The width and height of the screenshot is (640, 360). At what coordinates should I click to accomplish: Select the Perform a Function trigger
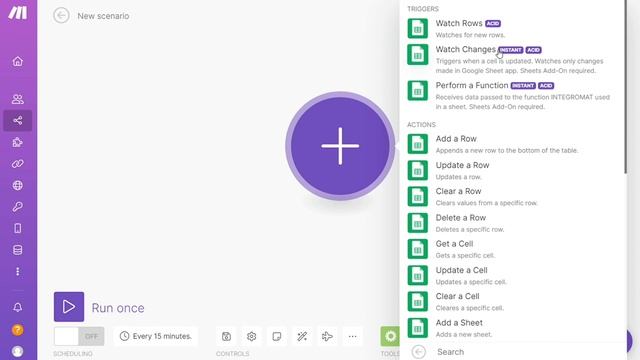click(x=513, y=96)
